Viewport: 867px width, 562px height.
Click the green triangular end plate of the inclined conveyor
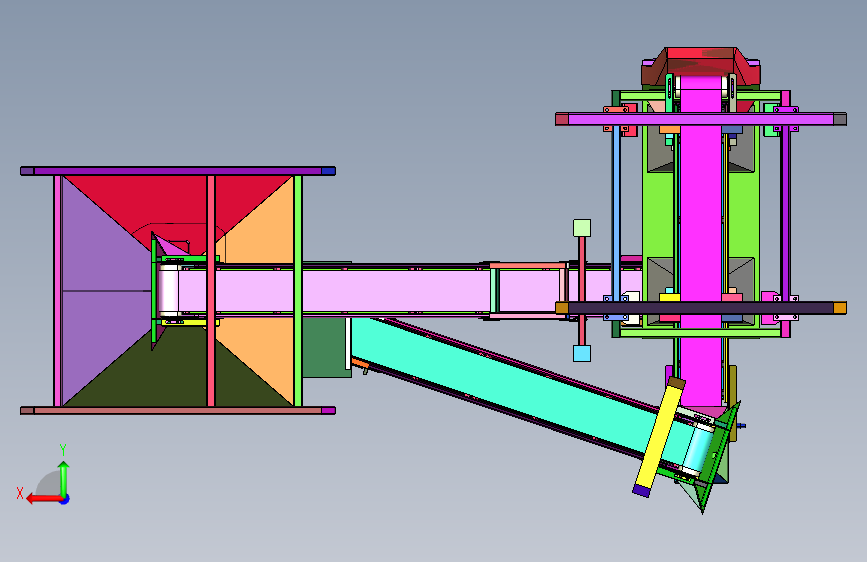pos(717,459)
